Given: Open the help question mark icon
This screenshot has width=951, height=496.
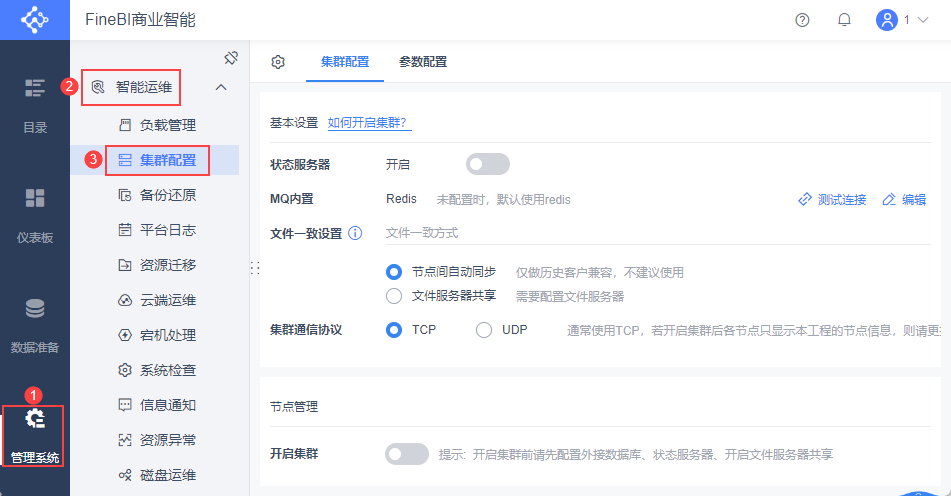Looking at the screenshot, I should (x=802, y=20).
